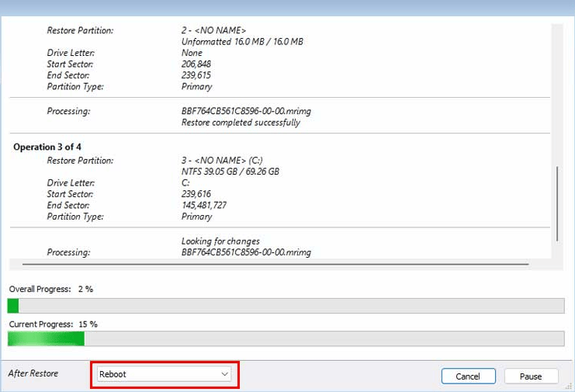
Task: Open the After Restore Reboot dropdown
Action: (x=165, y=374)
